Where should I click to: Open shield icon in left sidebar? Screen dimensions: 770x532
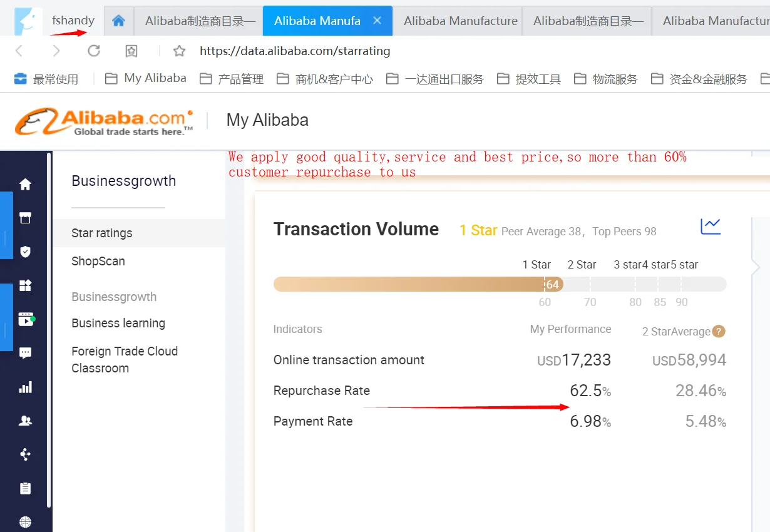click(x=25, y=252)
